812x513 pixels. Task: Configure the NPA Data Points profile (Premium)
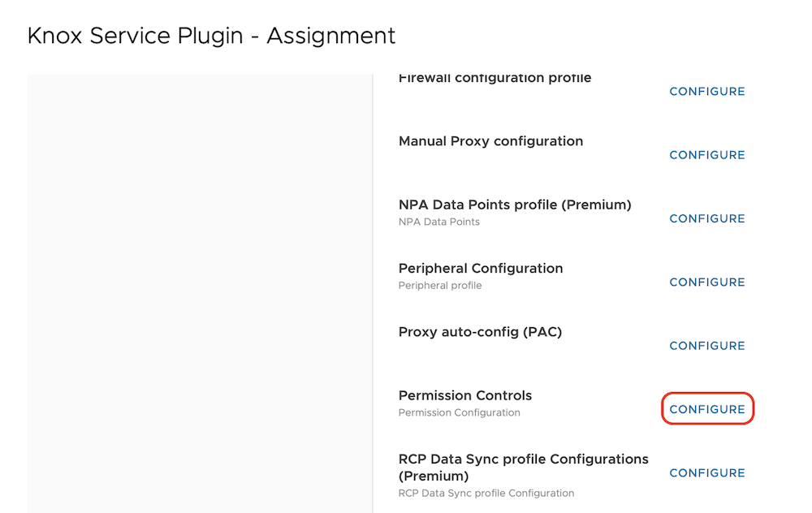[x=706, y=218]
